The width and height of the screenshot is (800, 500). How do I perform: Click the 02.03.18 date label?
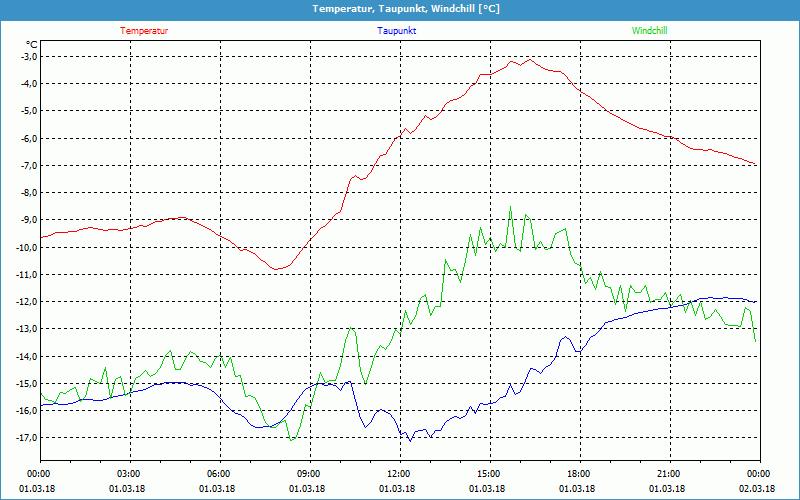tap(758, 489)
